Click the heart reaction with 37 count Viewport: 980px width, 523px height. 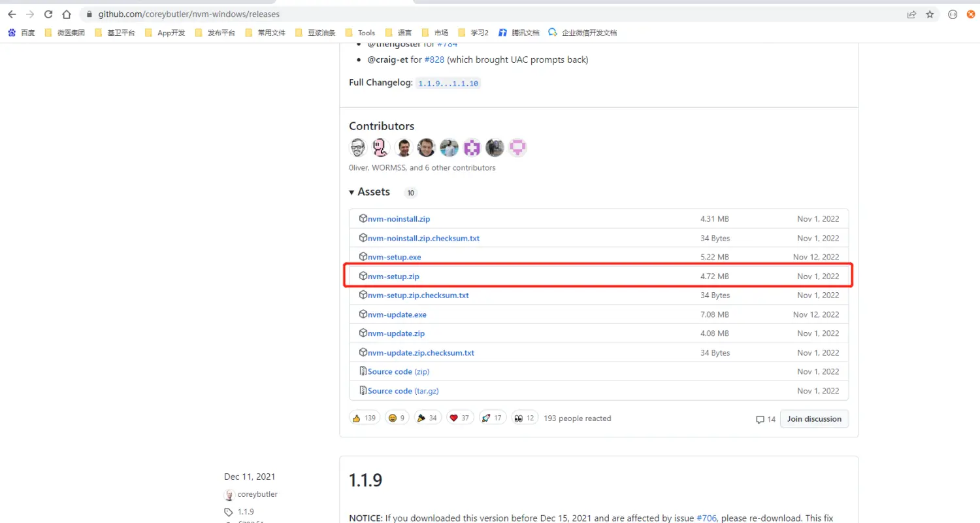pyautogui.click(x=461, y=418)
